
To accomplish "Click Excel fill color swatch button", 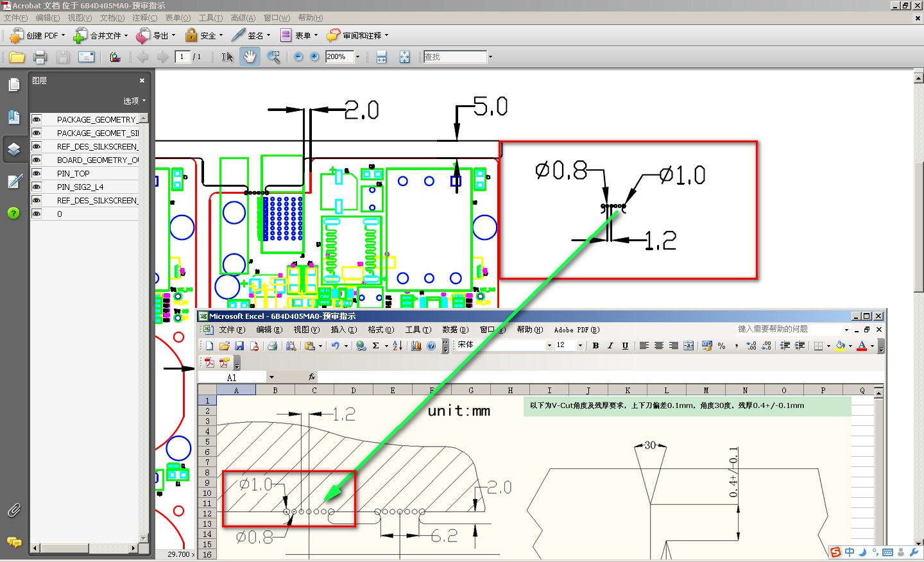I will coord(841,346).
